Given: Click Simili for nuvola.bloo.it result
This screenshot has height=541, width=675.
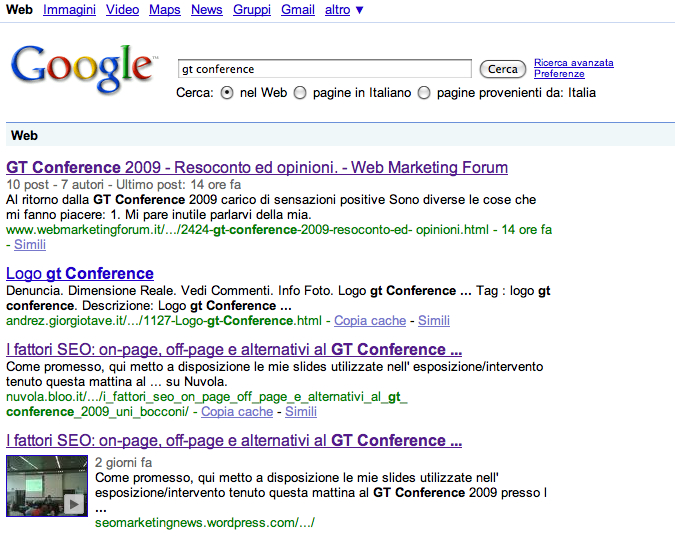Looking at the screenshot, I should pos(300,412).
